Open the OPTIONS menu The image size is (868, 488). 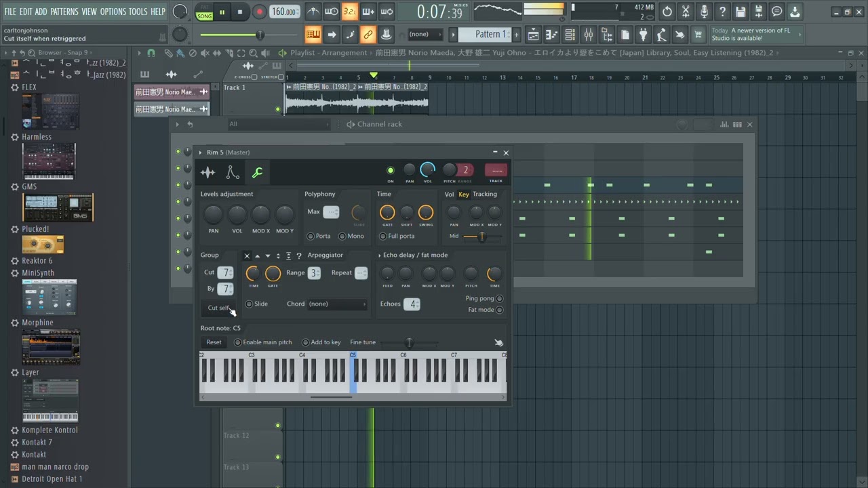click(113, 12)
